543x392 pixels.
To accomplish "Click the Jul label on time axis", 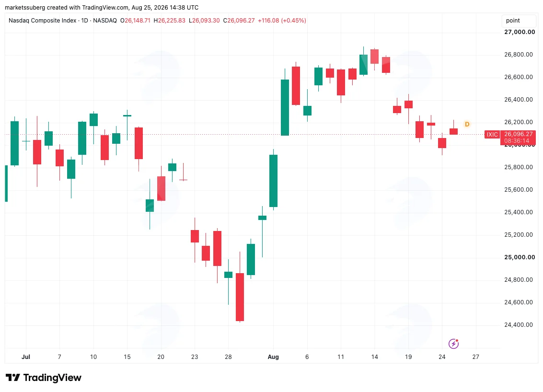I will pyautogui.click(x=25, y=357).
